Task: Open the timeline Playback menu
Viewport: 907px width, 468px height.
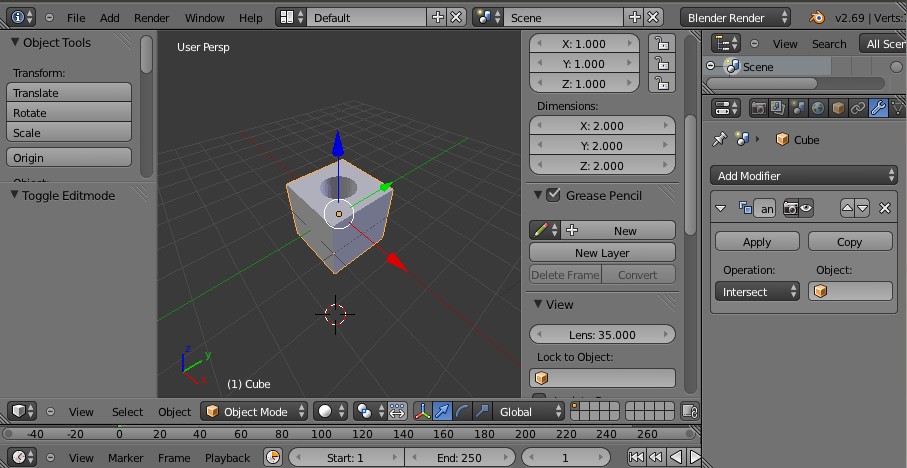Action: click(227, 458)
